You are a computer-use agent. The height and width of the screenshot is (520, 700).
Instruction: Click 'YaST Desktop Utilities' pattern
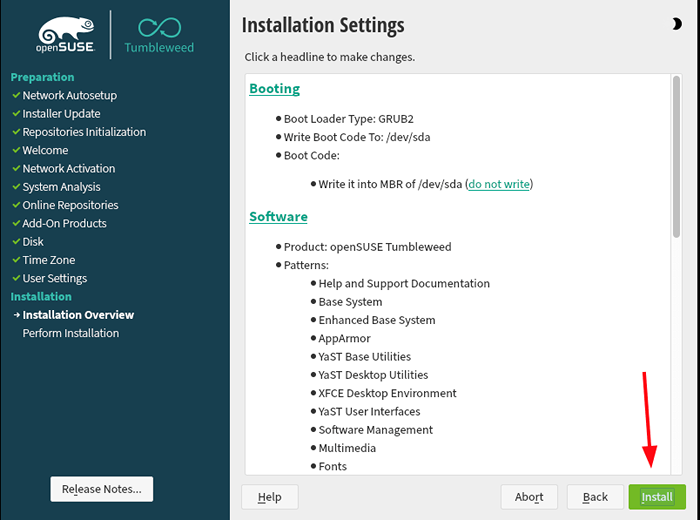click(373, 375)
